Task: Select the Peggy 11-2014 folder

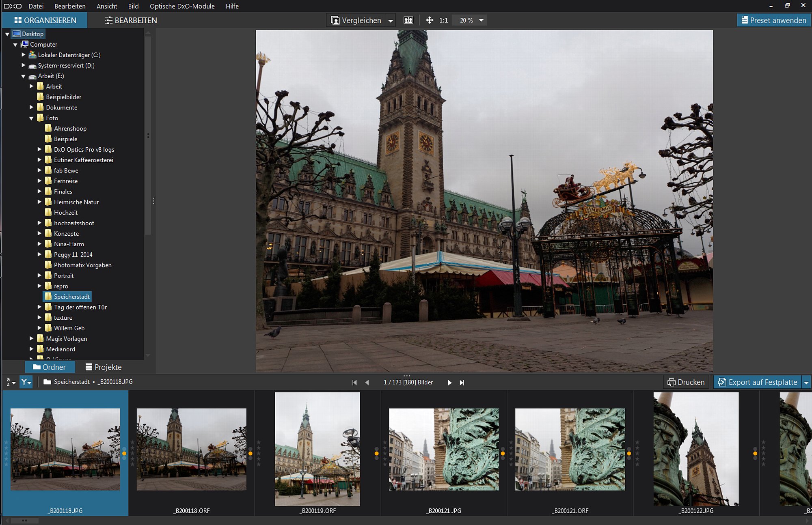Action: point(73,254)
